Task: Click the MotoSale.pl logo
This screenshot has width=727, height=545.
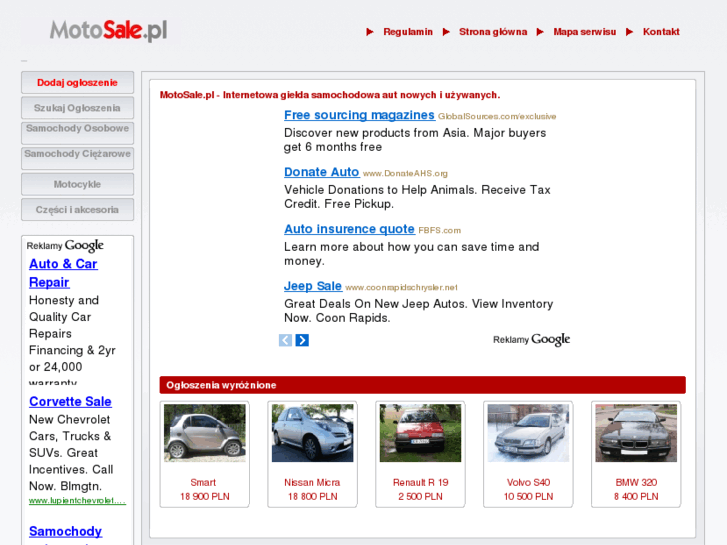Action: coord(108,31)
